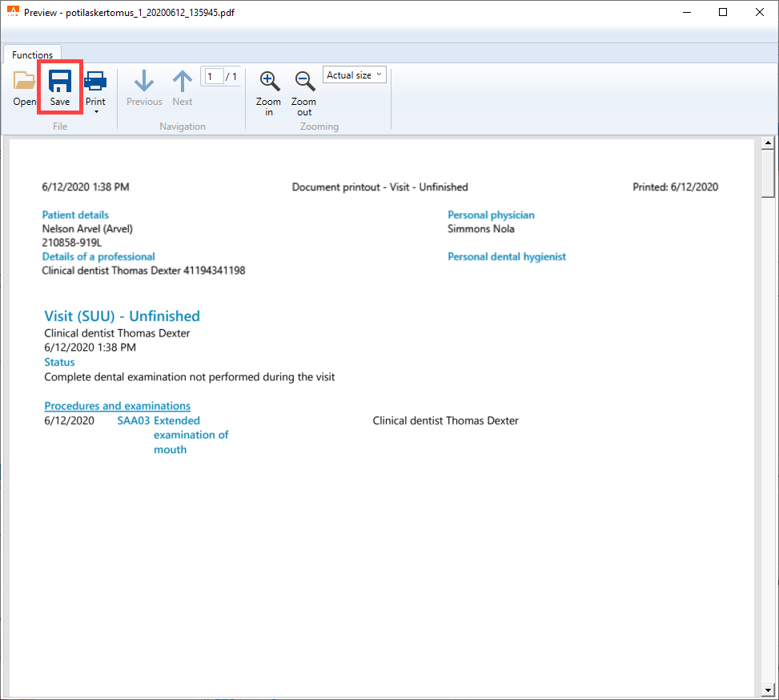Click the page number input field

[x=214, y=77]
